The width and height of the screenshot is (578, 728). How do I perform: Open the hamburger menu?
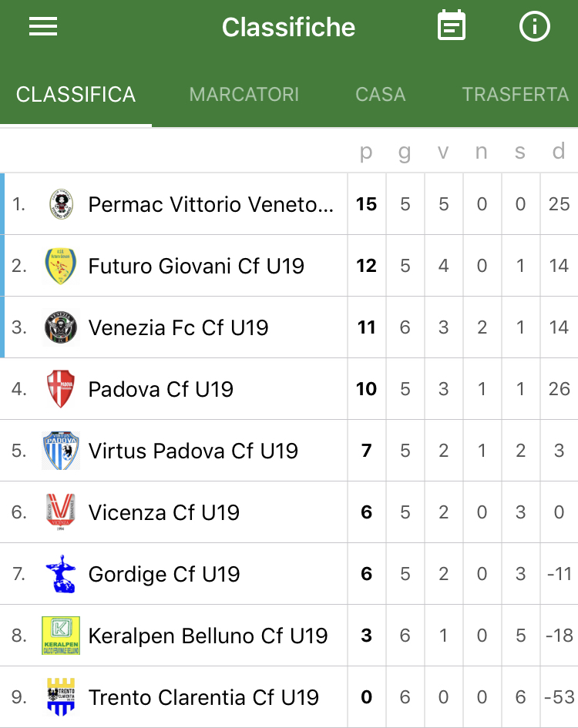[x=42, y=26]
